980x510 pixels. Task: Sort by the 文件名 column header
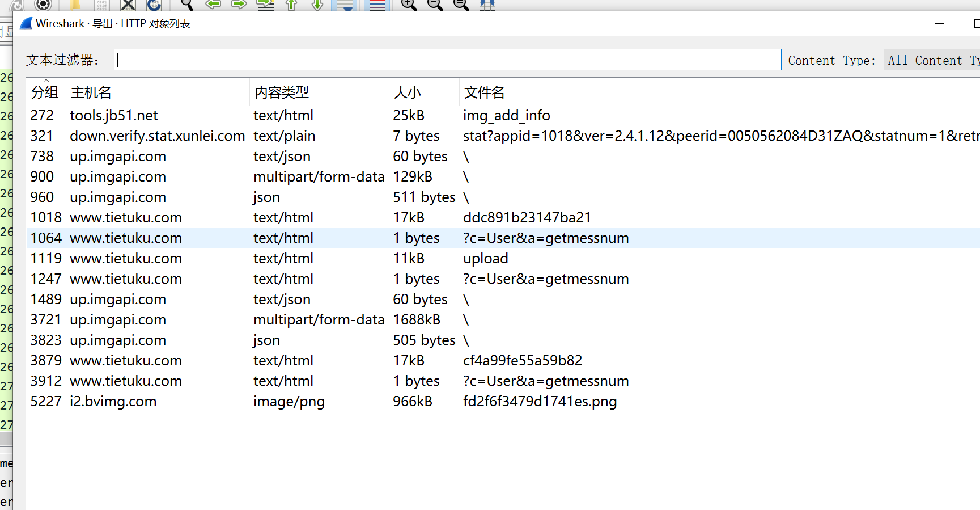[x=719, y=92]
